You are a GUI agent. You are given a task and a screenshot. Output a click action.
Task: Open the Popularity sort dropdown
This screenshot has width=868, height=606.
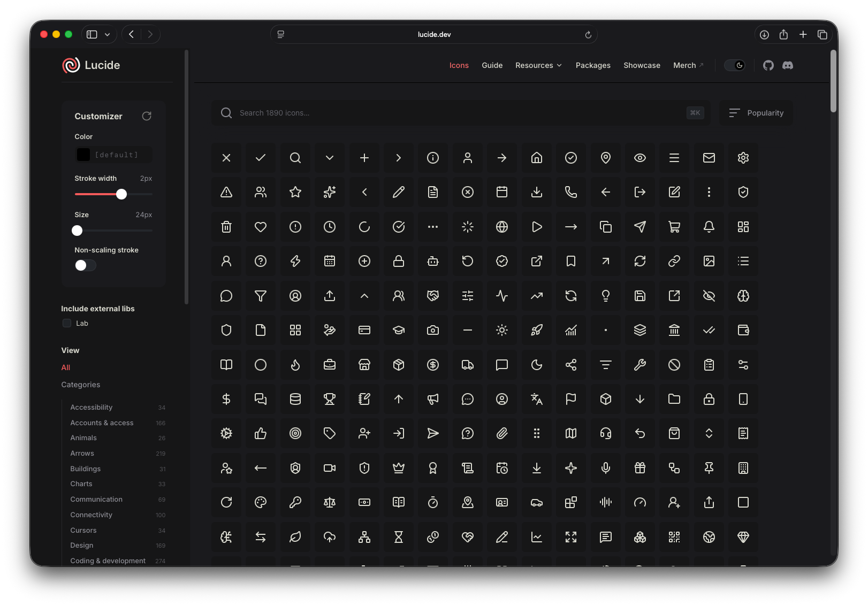[x=756, y=113]
